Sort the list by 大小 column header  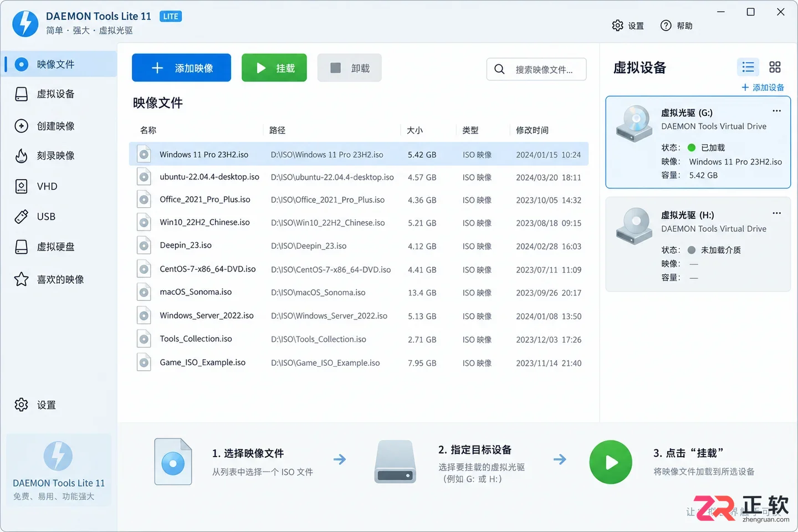415,130
